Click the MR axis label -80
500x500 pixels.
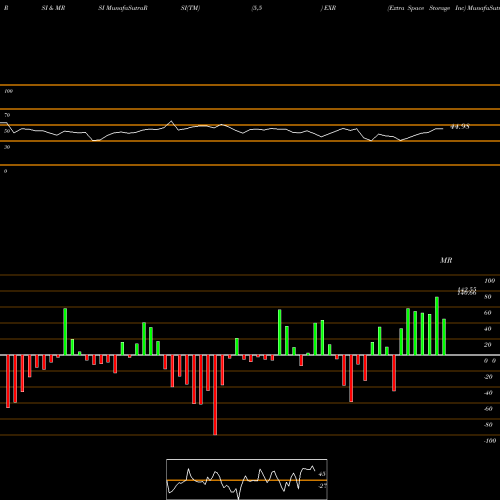pos(488,425)
